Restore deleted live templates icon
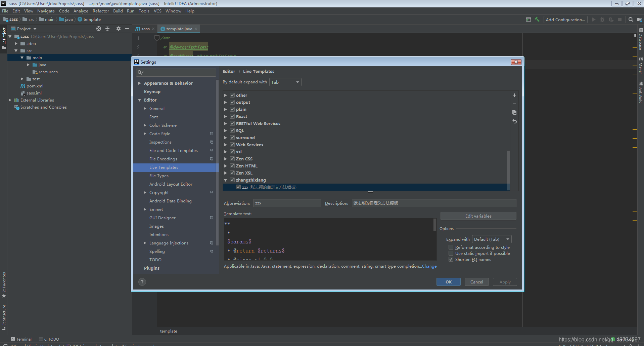The image size is (644, 346). coord(514,121)
